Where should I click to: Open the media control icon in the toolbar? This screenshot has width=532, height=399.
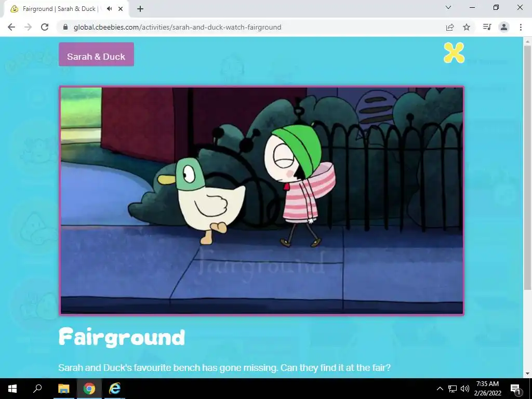click(487, 27)
